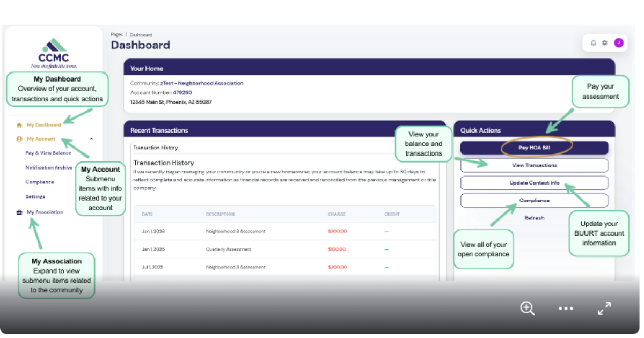The height and width of the screenshot is (338, 644).
Task: Click the DATE column header
Action: (148, 214)
